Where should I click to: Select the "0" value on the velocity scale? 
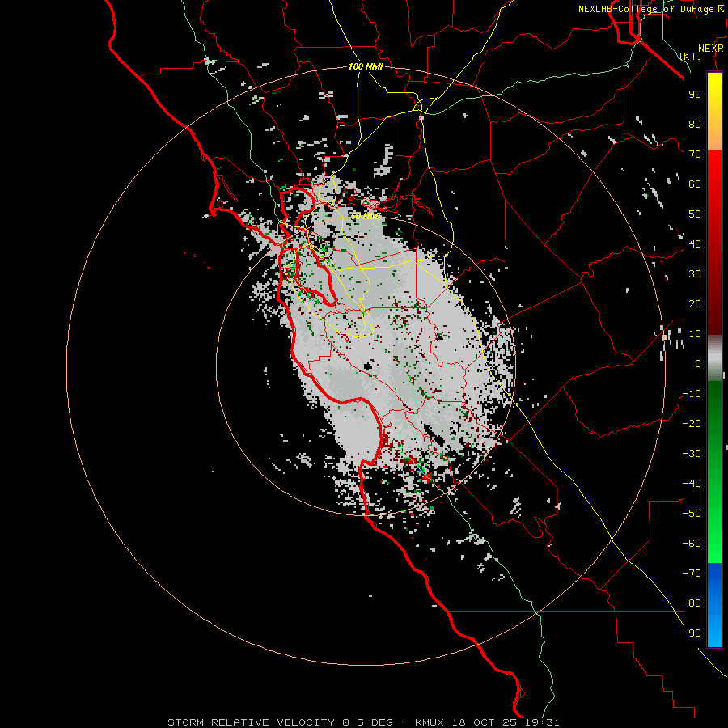click(698, 363)
